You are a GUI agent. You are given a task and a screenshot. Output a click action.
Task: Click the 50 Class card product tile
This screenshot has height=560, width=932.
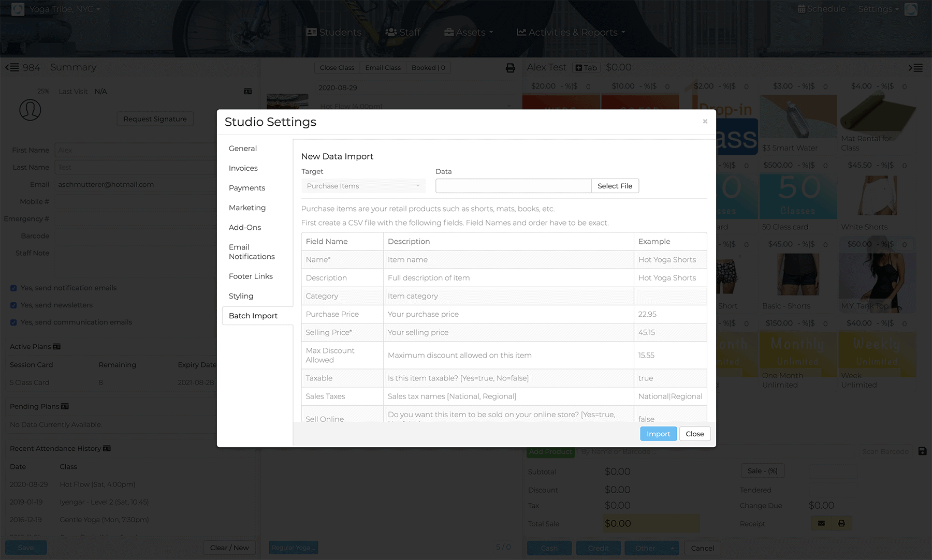pos(798,202)
